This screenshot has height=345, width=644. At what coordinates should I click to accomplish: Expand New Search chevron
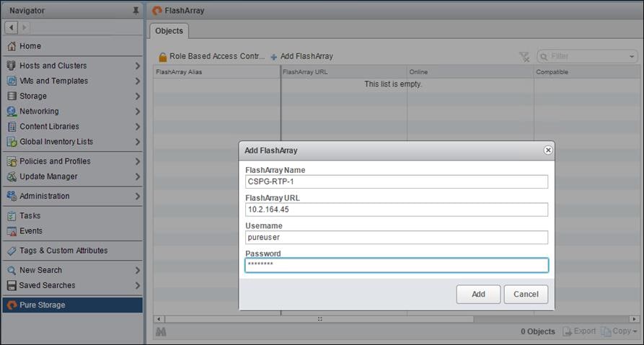137,270
